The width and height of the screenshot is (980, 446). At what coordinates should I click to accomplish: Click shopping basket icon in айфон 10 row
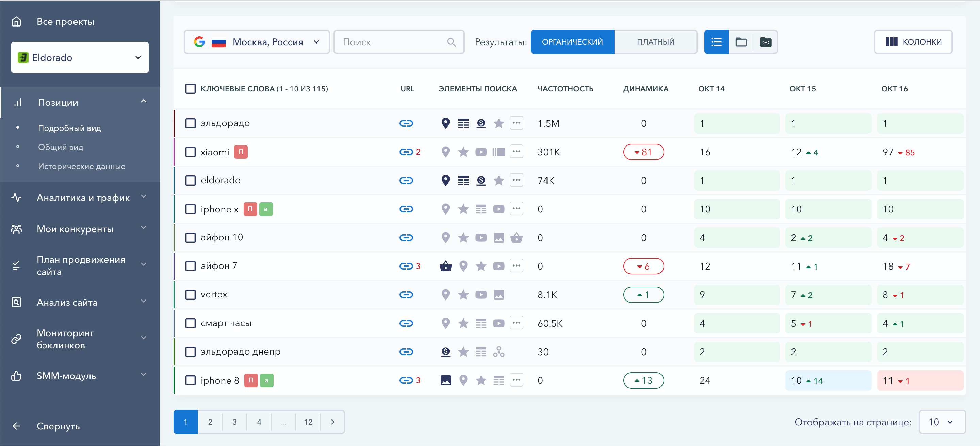click(x=516, y=238)
